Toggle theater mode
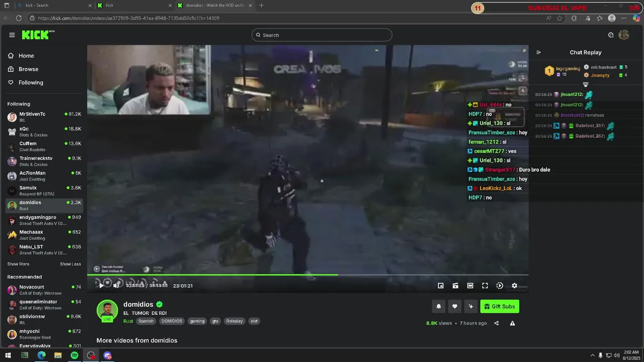This screenshot has height=362, width=644. tap(470, 286)
